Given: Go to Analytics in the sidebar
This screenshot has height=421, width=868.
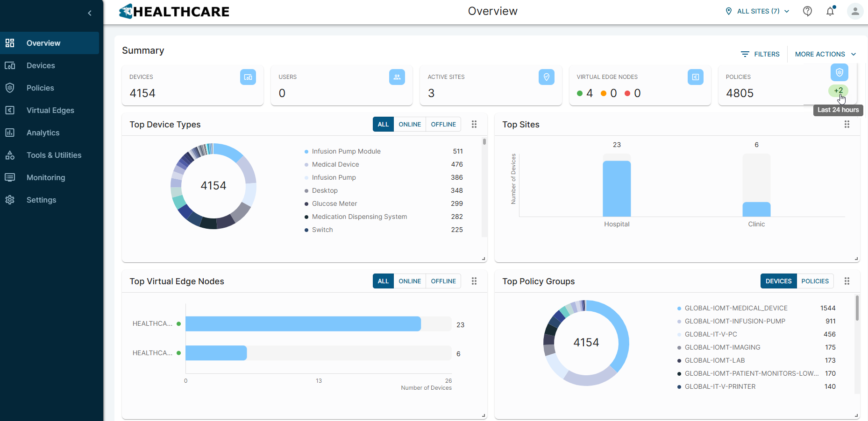Looking at the screenshot, I should (x=43, y=133).
